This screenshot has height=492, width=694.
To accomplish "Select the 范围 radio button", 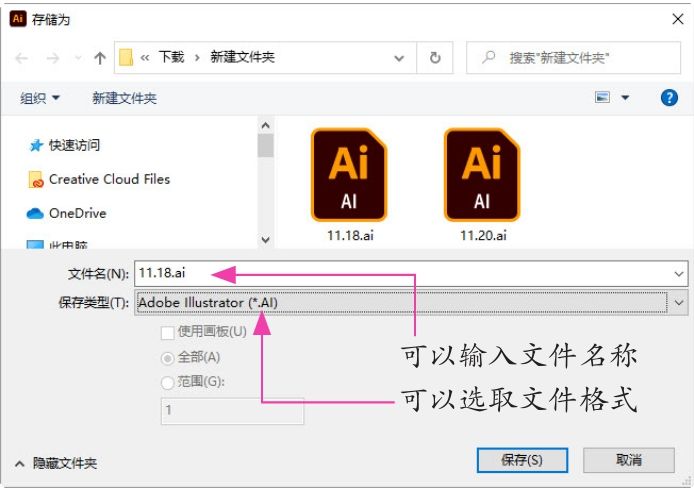I will click(x=167, y=383).
